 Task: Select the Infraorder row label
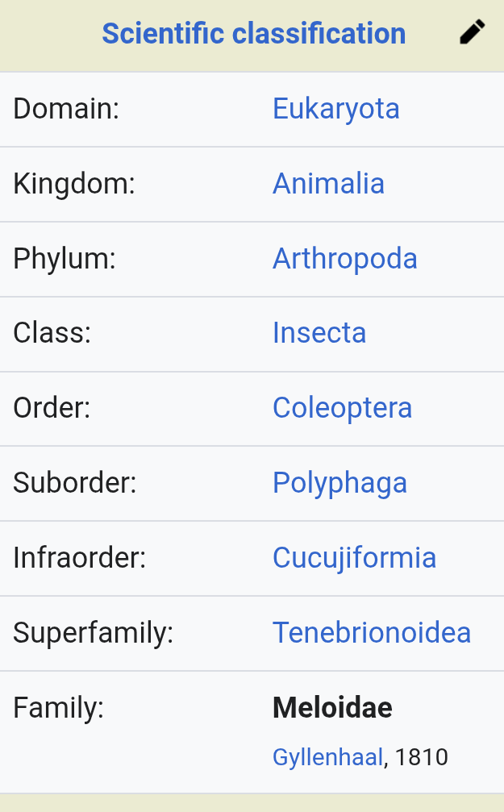click(x=80, y=558)
